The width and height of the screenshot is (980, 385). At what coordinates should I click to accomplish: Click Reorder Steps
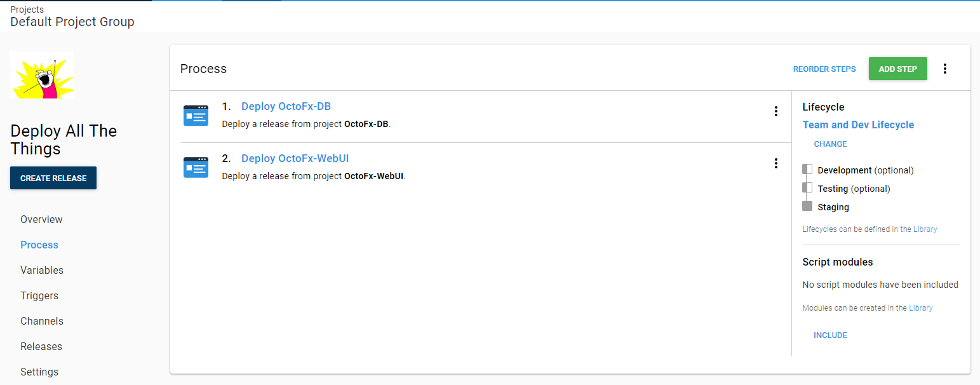tap(824, 69)
